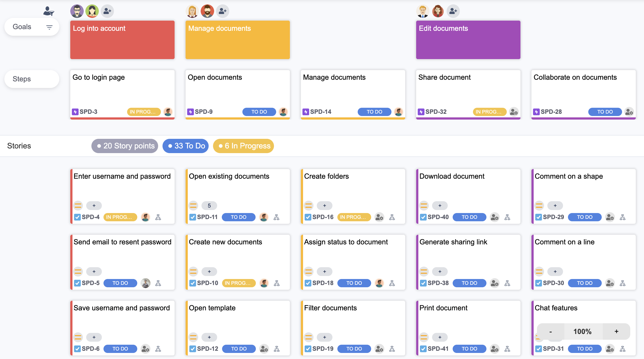Click the checkbox icon on SPD-18
This screenshot has width=644, height=359.
coord(308,283)
